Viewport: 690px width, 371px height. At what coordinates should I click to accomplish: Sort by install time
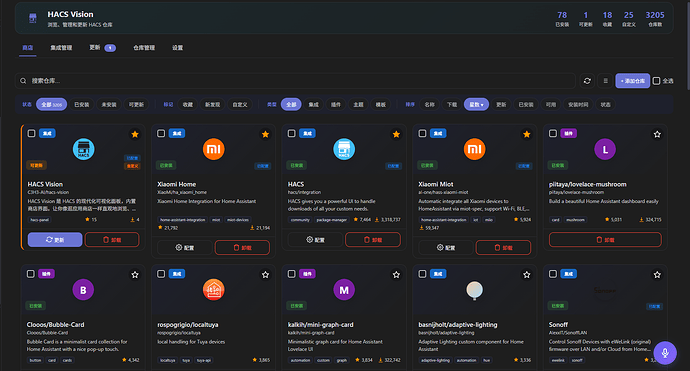click(x=578, y=105)
